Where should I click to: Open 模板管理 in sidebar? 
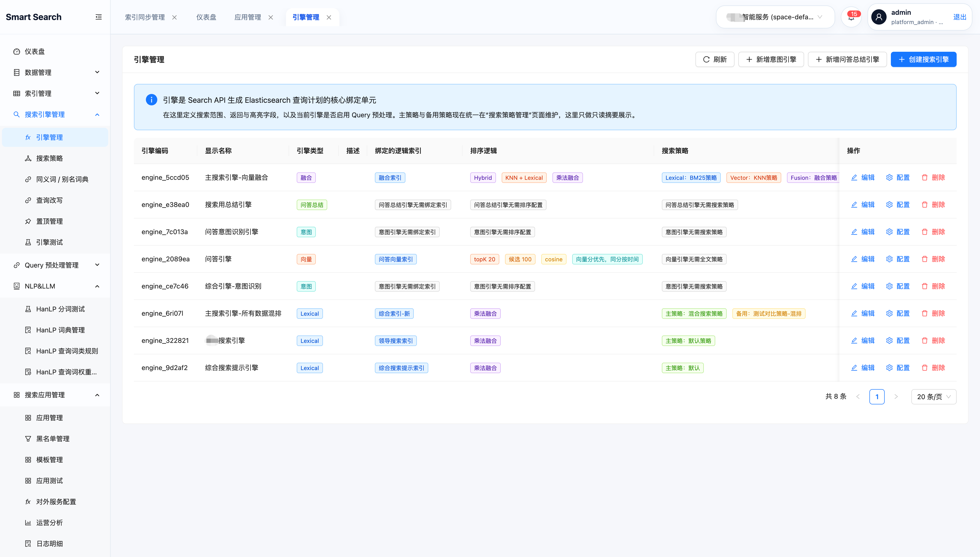pyautogui.click(x=55, y=460)
